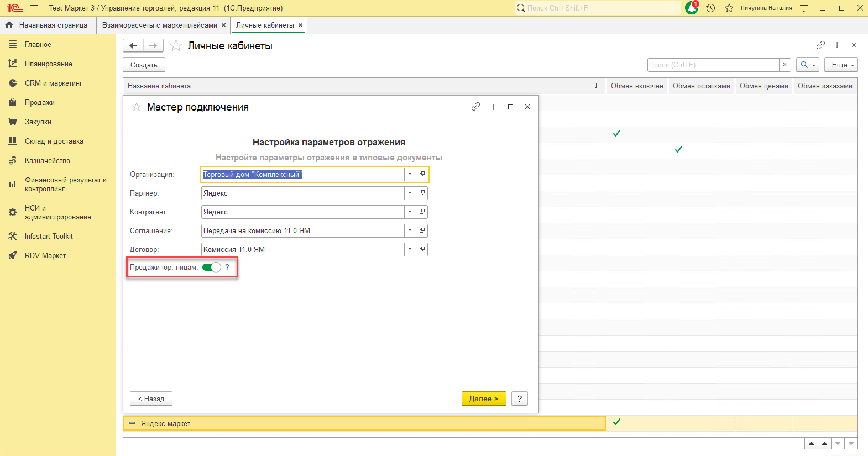Open the Договор record with the open button
Screen dimensions: 868x456
[x=422, y=249]
